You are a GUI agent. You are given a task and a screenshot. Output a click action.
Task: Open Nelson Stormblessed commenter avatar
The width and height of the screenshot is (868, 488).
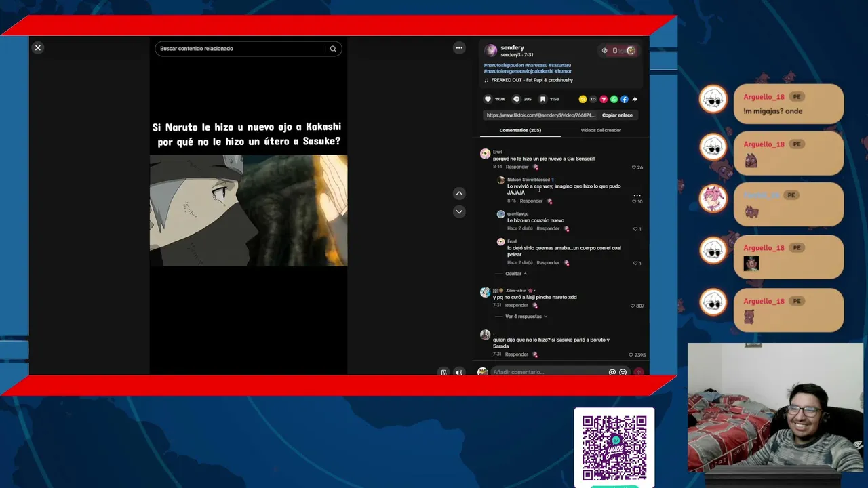(x=501, y=181)
